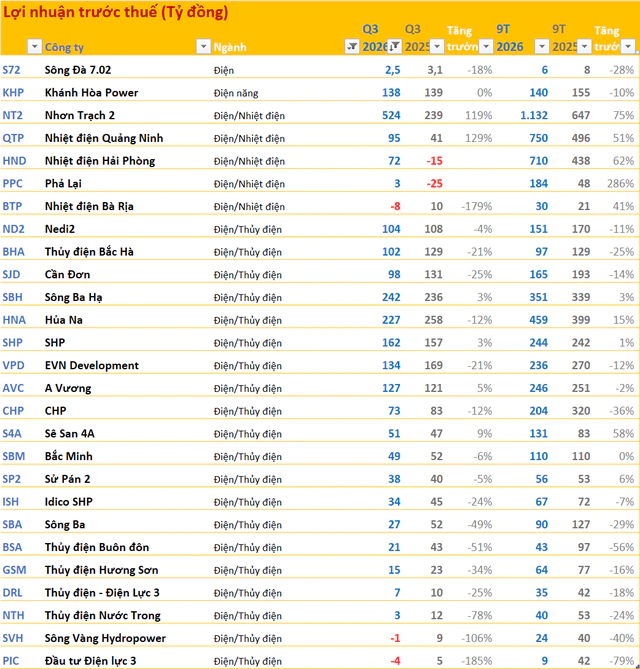Select company cell 'Thủy điện Hương Sơn'
The width and height of the screenshot is (640, 669).
102,570
